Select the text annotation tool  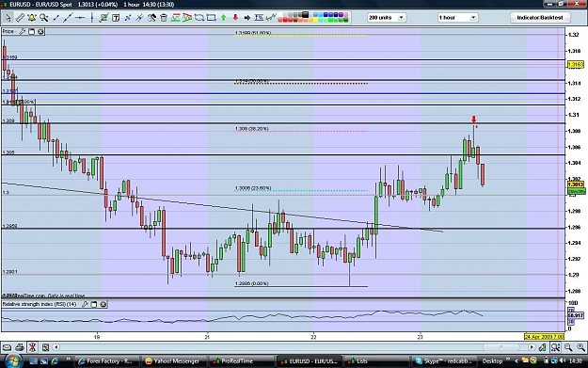116,18
